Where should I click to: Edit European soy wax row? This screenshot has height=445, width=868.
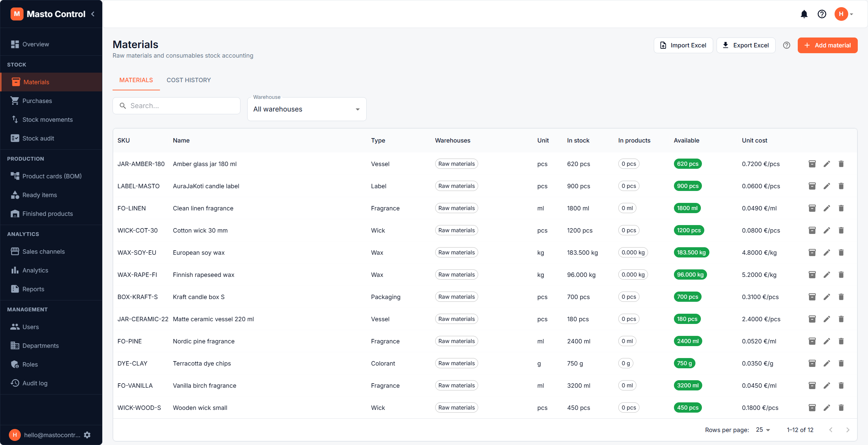pyautogui.click(x=827, y=253)
